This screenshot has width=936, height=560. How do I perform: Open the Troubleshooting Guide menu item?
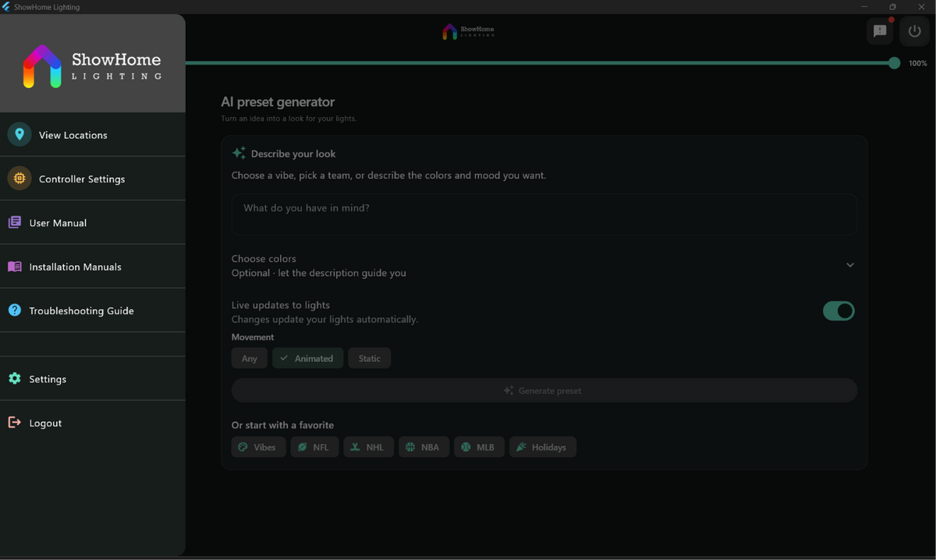tap(93, 310)
